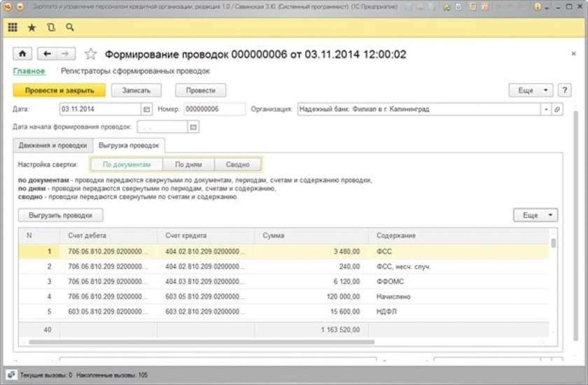588x385 pixels.
Task: Sort by the Сумма column header
Action: click(311, 235)
